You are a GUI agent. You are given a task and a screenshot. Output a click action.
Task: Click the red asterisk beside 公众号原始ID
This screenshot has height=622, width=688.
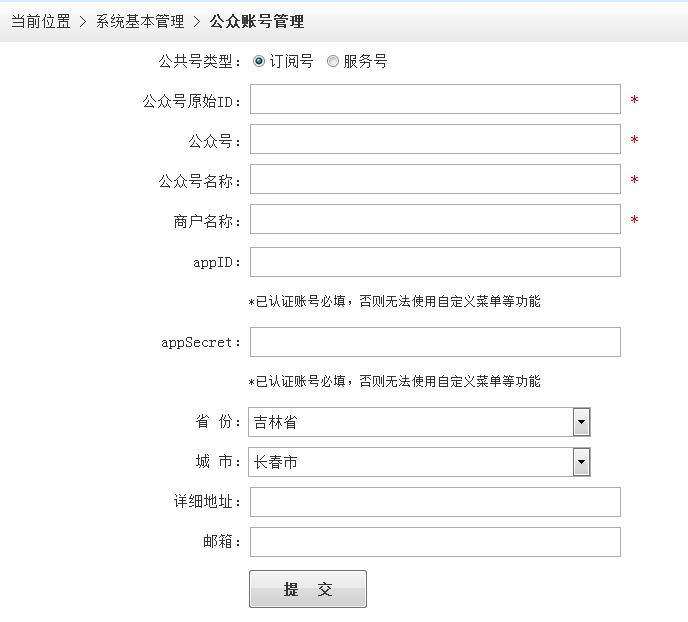[x=634, y=101]
